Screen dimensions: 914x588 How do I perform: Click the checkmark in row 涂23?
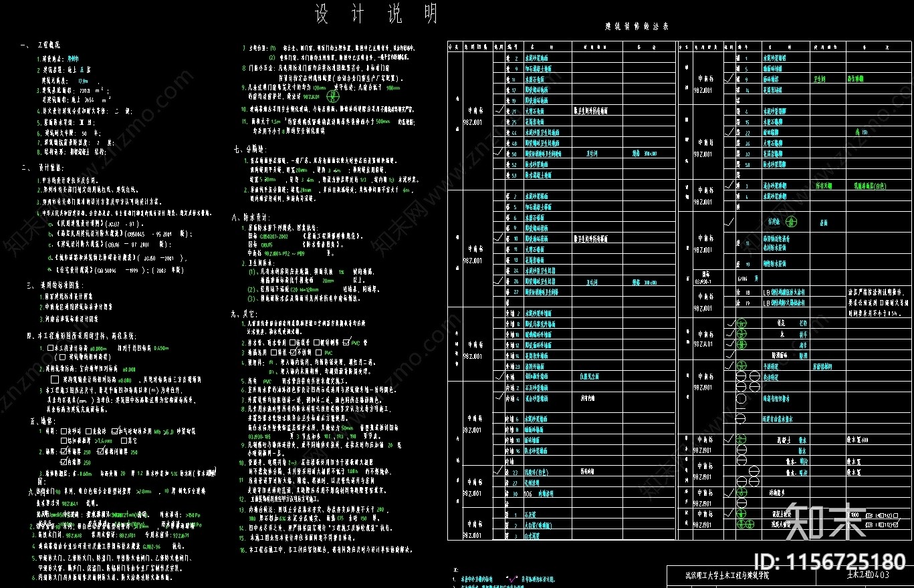pos(498,471)
